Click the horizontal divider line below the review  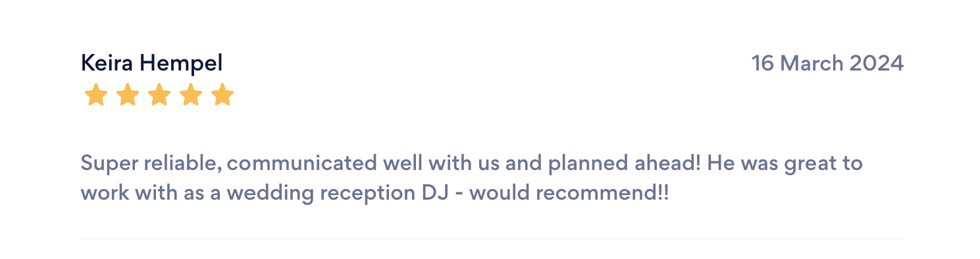(492, 239)
